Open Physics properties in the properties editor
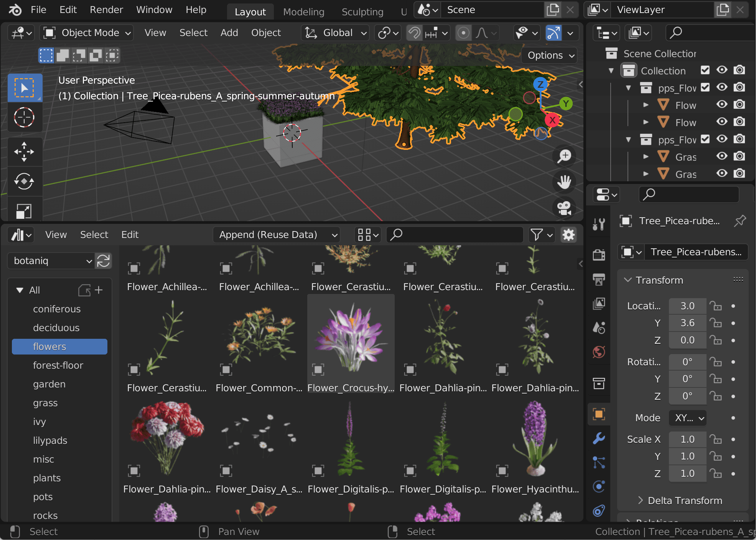756x540 pixels. (x=599, y=486)
